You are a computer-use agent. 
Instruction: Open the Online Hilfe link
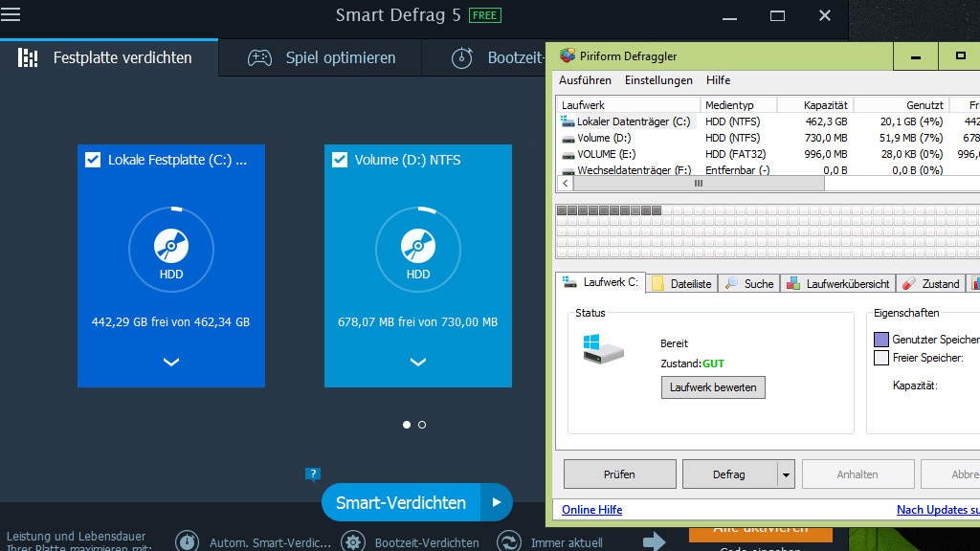tap(591, 510)
